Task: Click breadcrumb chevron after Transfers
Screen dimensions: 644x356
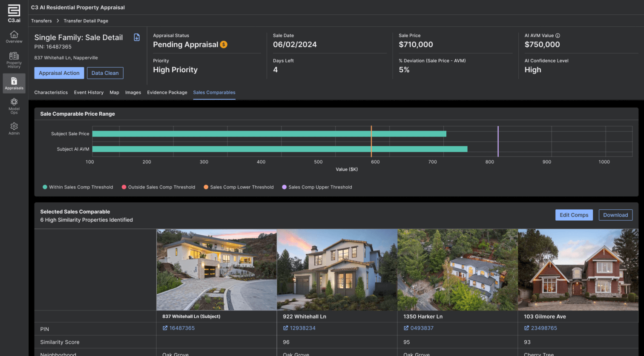Action: tap(57, 21)
